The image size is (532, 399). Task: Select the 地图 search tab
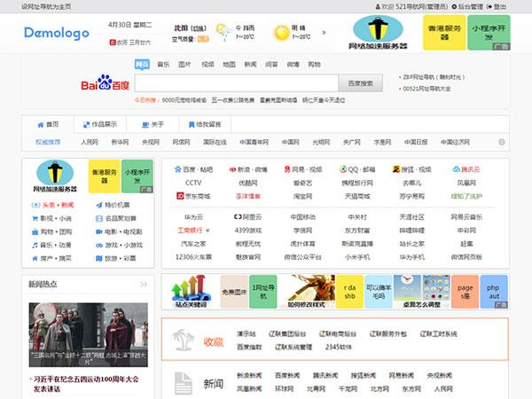pyautogui.click(x=229, y=65)
